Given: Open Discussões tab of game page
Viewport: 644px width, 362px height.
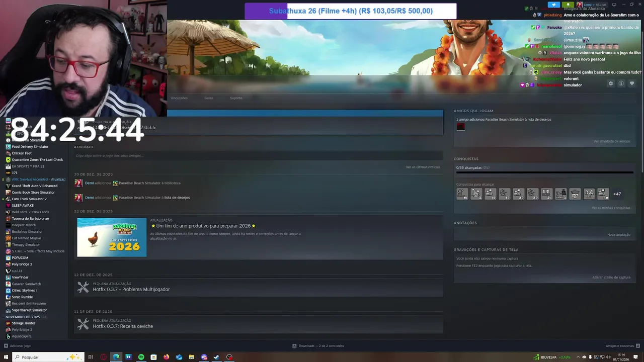Looking at the screenshot, I should [179, 98].
